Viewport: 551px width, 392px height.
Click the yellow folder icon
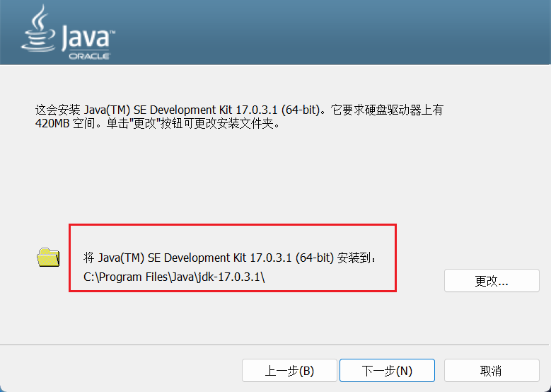tap(48, 257)
